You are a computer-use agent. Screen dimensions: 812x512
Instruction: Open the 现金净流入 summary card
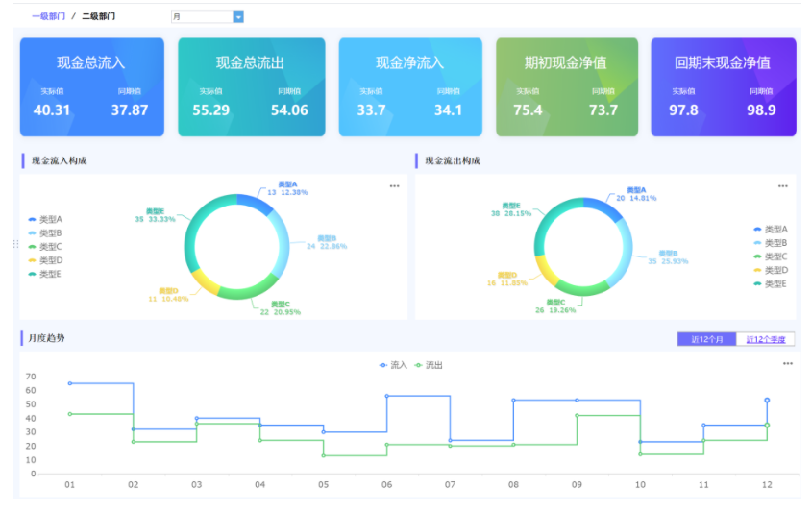[410, 87]
